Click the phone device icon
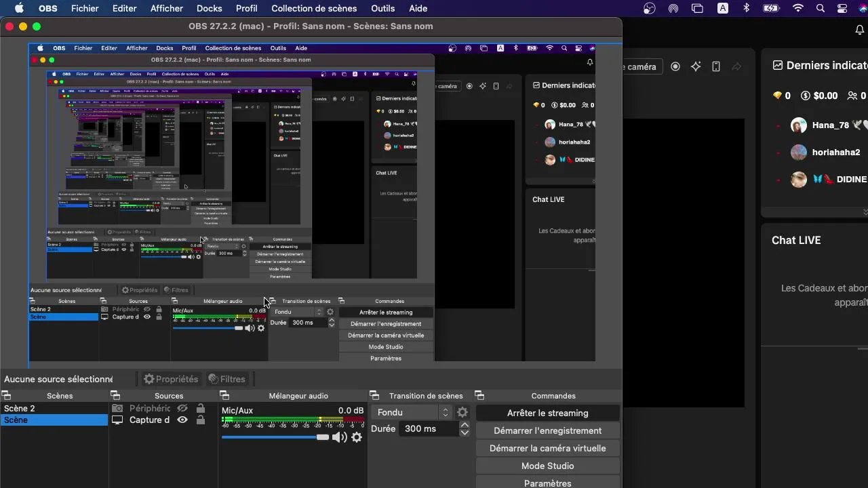868x488 pixels. (716, 66)
